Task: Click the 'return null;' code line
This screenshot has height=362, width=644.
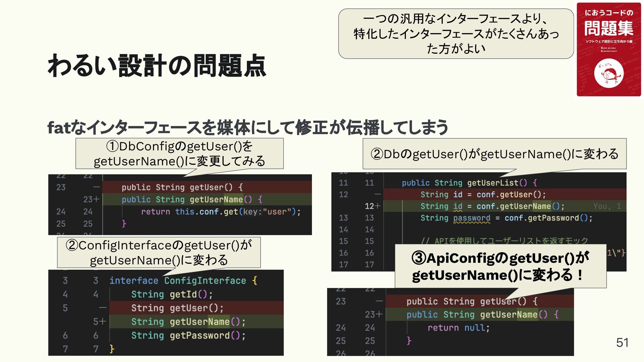Action: tap(458, 327)
